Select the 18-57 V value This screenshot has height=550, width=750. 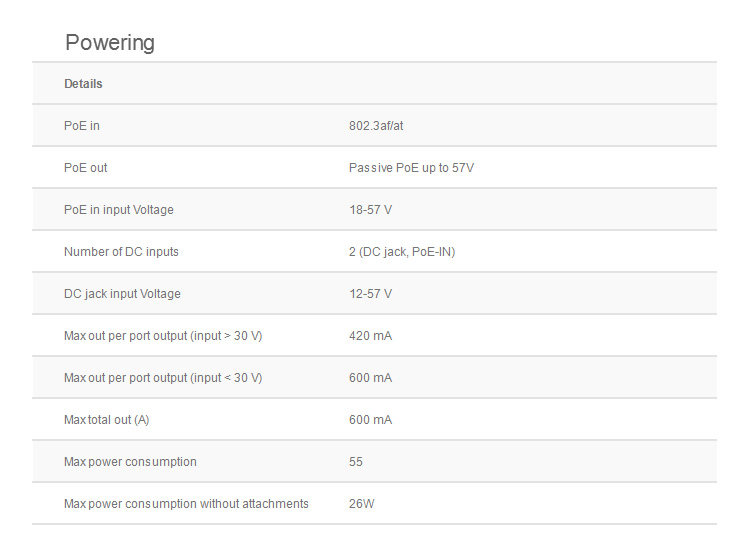tap(370, 210)
